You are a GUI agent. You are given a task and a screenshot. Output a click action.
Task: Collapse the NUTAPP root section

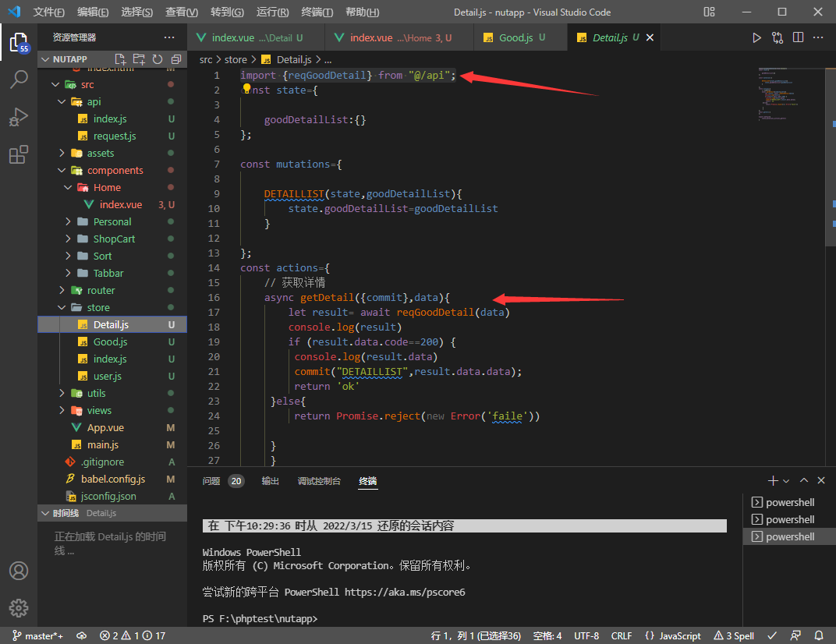[45, 59]
